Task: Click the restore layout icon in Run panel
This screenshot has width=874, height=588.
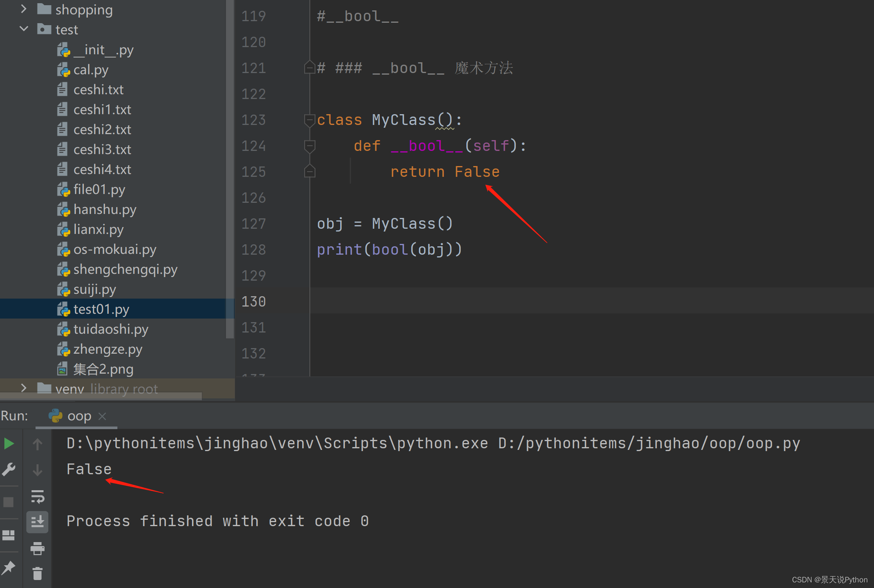Action: point(8,535)
